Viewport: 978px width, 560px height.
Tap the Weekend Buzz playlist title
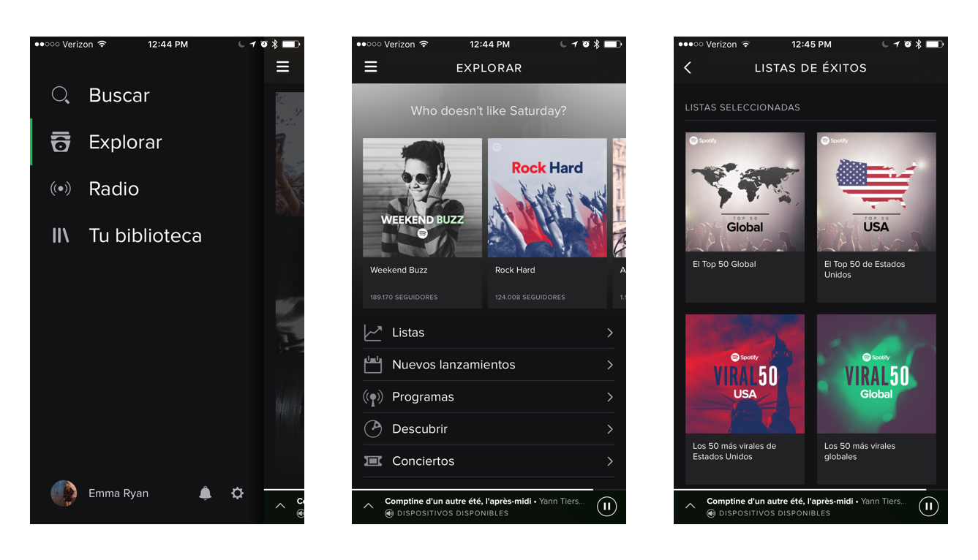(399, 270)
